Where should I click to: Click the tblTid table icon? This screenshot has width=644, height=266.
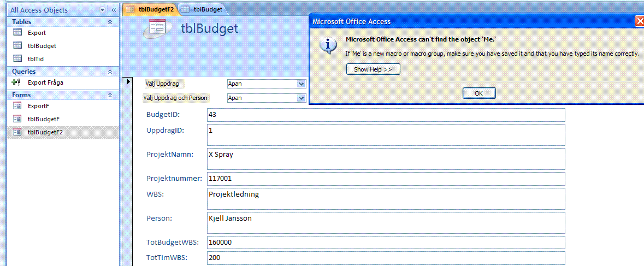click(x=17, y=58)
